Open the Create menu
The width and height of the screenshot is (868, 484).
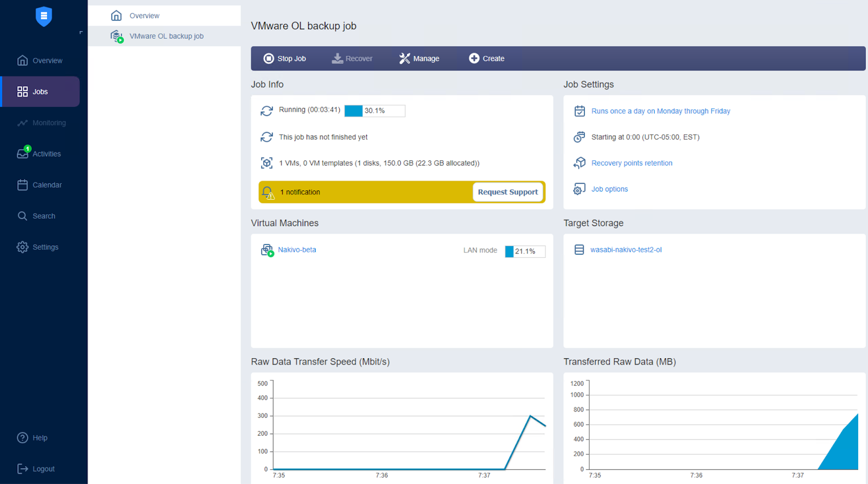tap(487, 59)
